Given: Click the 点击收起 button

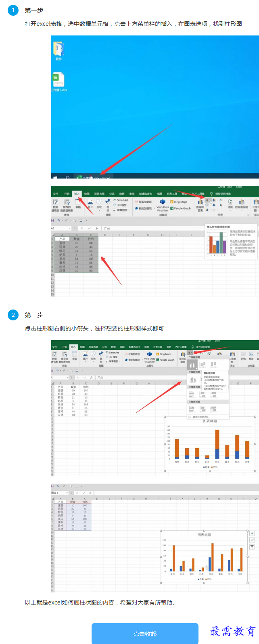Looking at the screenshot, I should tap(145, 634).
